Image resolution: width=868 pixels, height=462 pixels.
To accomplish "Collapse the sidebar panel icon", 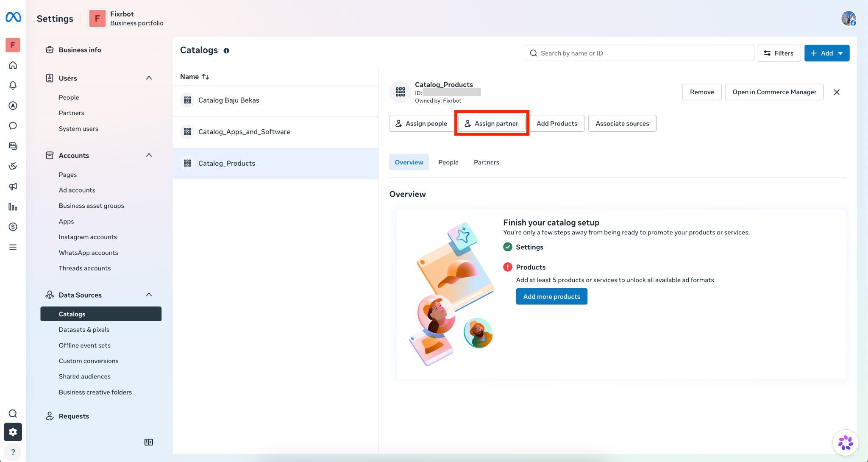I will tap(149, 442).
